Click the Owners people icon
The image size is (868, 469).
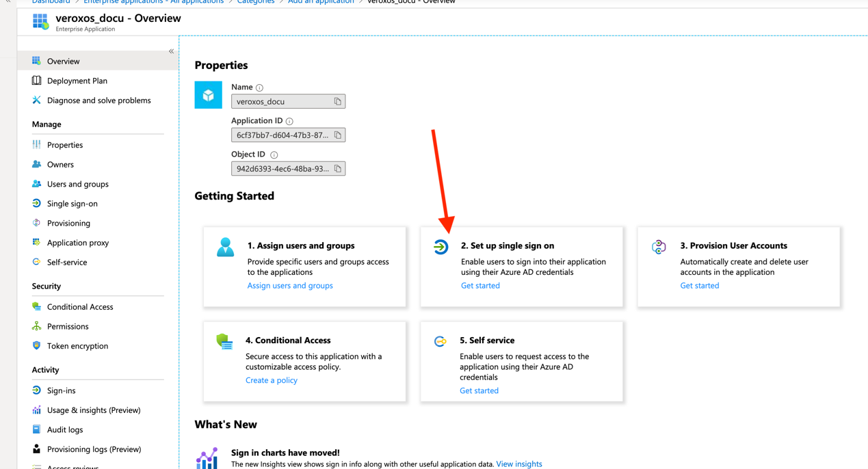click(37, 165)
